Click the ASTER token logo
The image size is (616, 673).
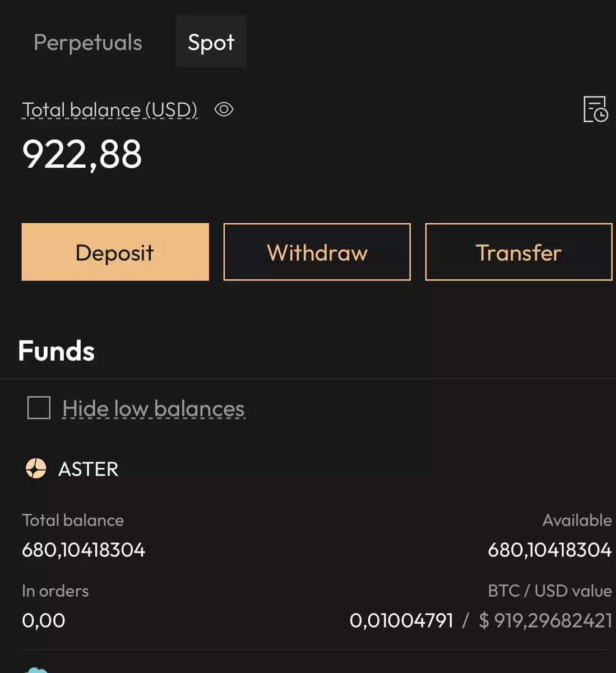coord(36,468)
